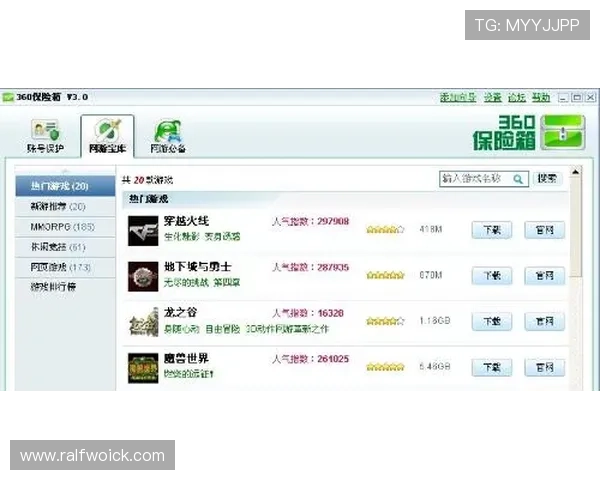This screenshot has width=600, height=480.
Task: Click the 360保险箱 title bar icon
Action: coord(8,97)
